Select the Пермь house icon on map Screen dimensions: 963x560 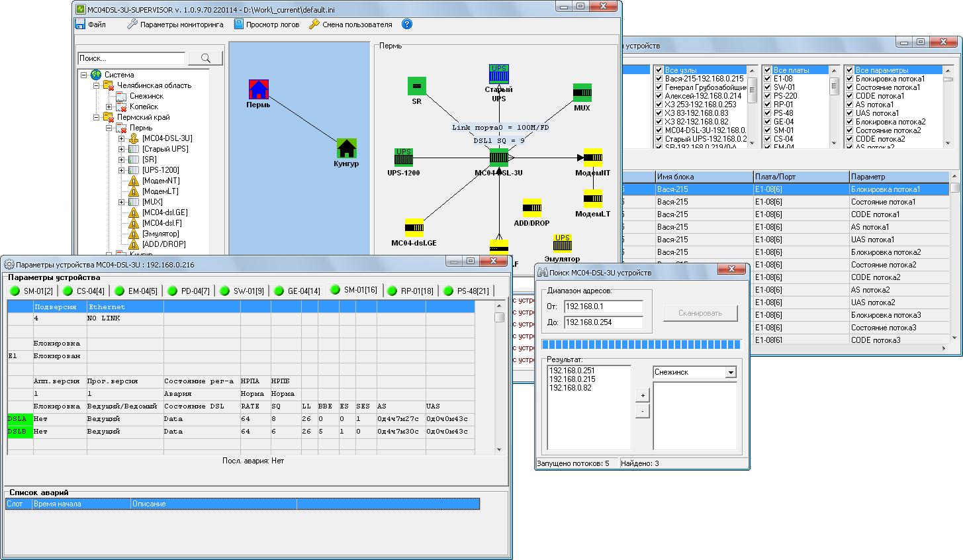pos(258,89)
